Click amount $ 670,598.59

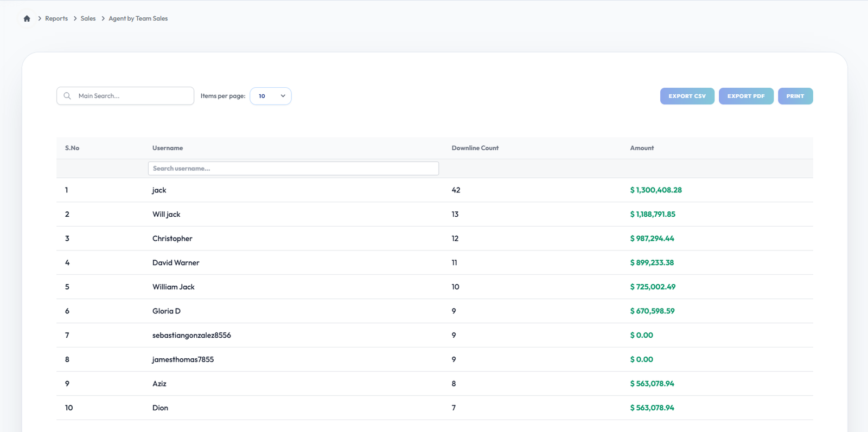(x=652, y=311)
